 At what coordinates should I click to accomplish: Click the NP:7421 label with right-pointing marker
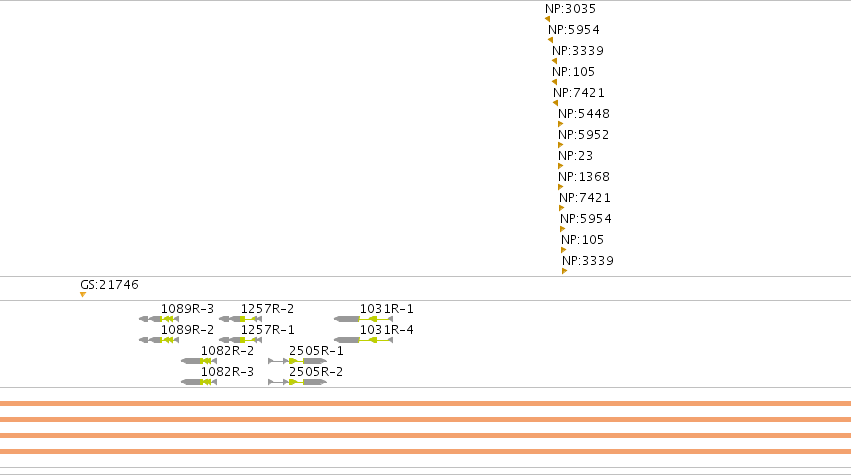pos(585,198)
